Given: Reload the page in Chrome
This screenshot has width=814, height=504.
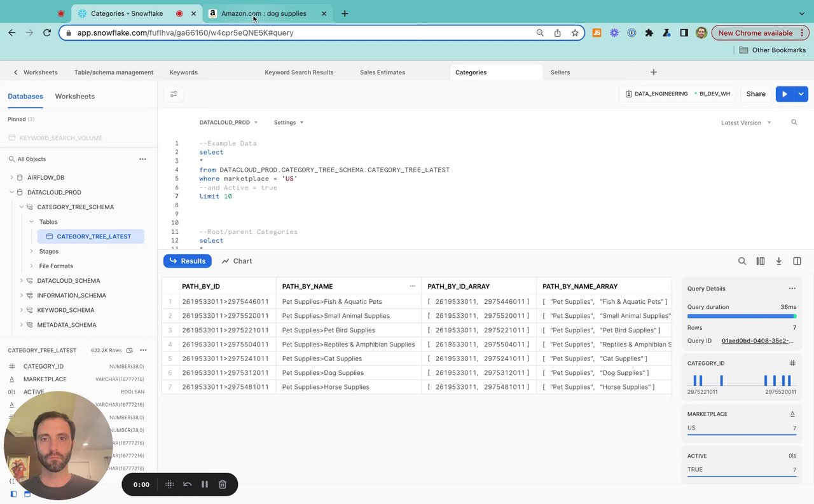Looking at the screenshot, I should pyautogui.click(x=47, y=32).
